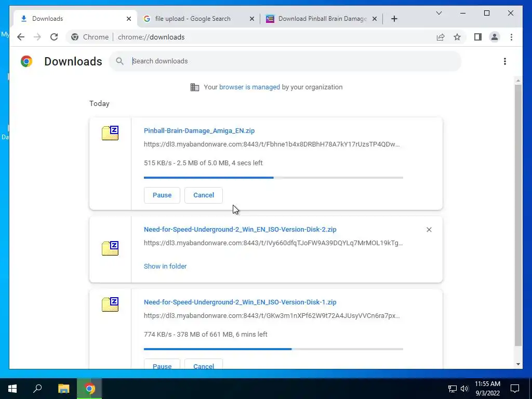Open the taskbar clock showing 11:55 AM

coord(487,389)
